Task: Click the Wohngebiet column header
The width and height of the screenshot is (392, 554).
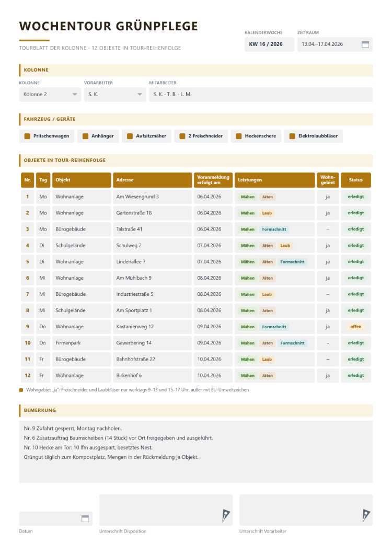Action: tap(328, 180)
